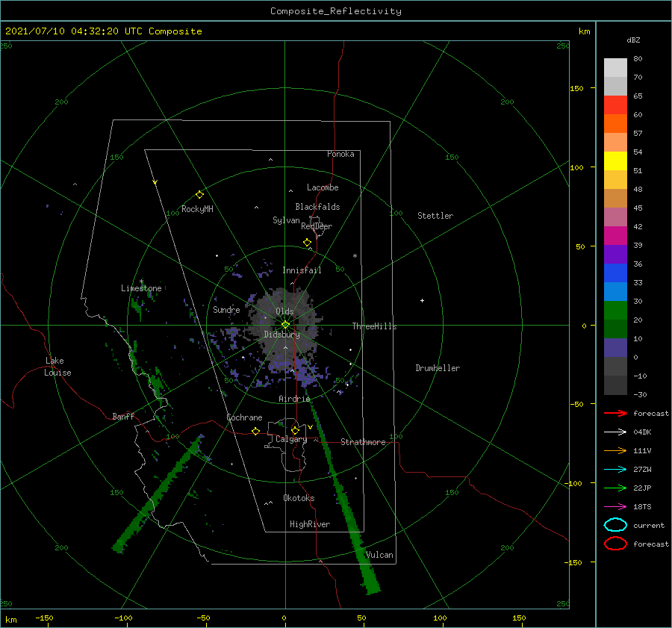Click the Composite_Reflectivity title
The width and height of the screenshot is (672, 628).
(335, 11)
